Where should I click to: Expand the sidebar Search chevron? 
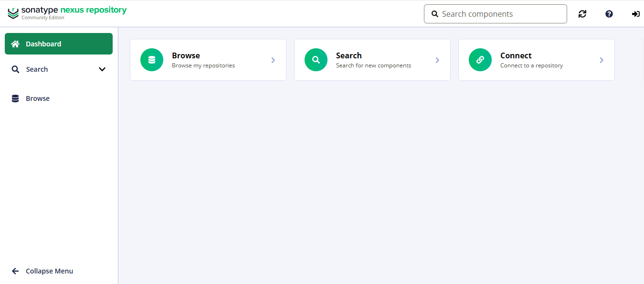(x=102, y=69)
